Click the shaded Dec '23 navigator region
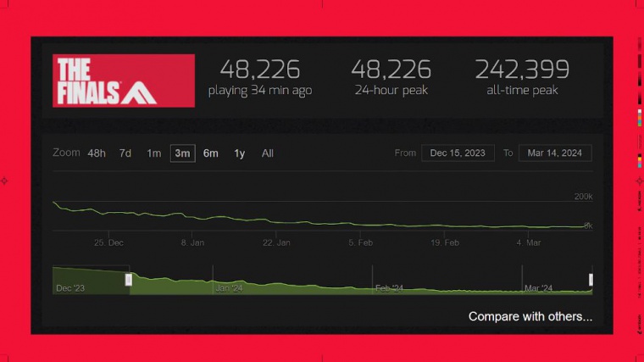Image resolution: width=644 pixels, height=362 pixels. [x=85, y=281]
